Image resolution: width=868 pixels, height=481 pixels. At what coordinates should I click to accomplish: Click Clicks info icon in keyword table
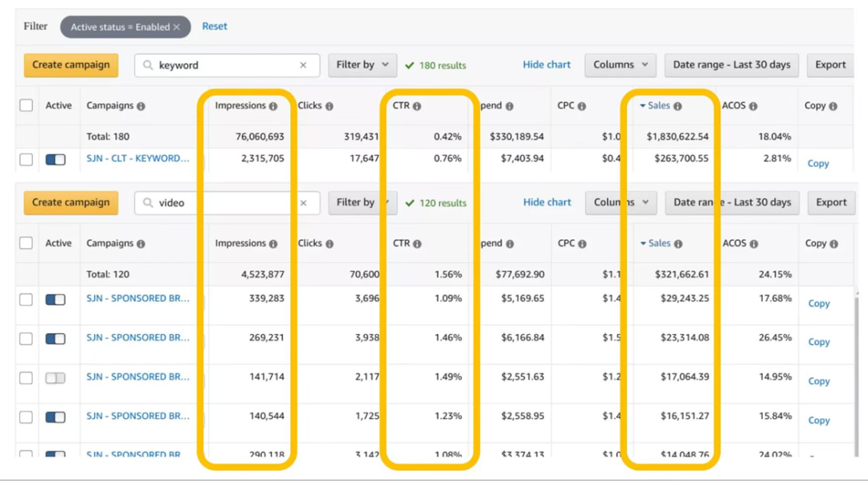(330, 106)
